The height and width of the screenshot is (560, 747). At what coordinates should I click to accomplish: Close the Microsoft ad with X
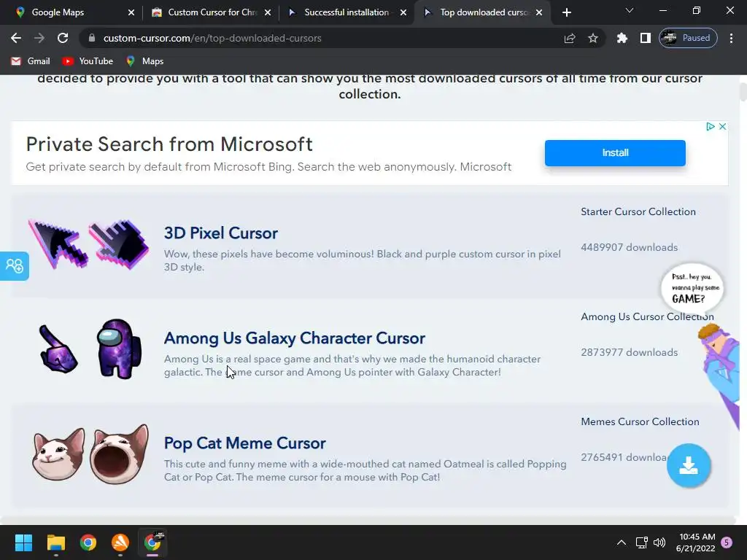point(722,127)
